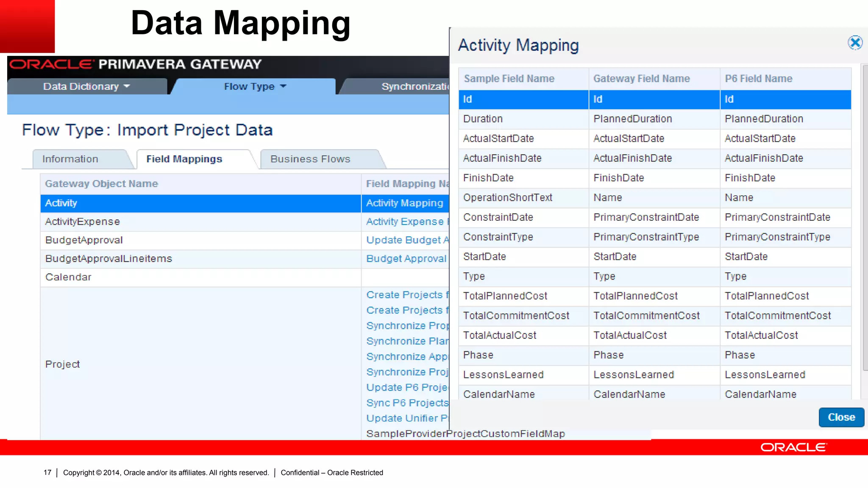Click the Activity Mapping dialog scrollbar

click(x=865, y=217)
